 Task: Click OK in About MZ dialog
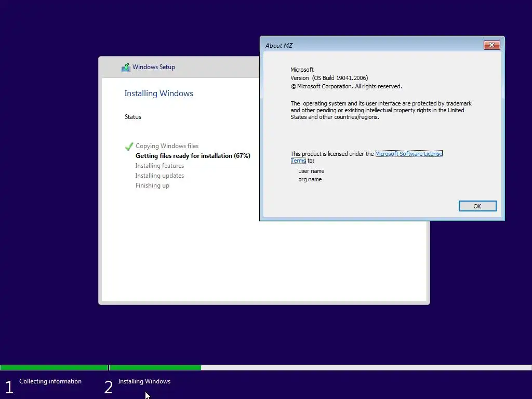(x=477, y=206)
